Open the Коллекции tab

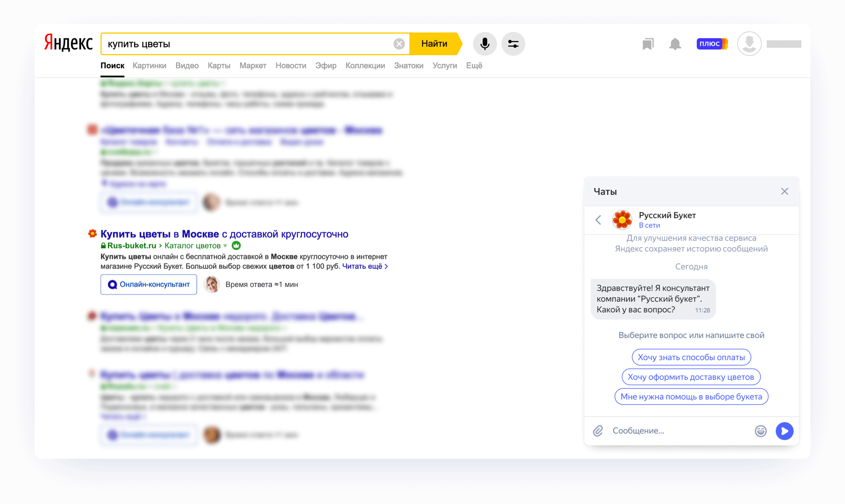pos(365,65)
